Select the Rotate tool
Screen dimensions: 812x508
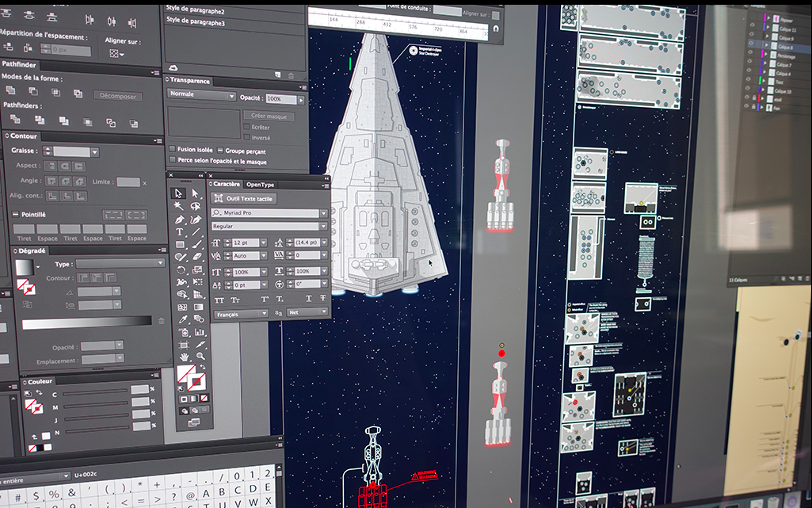point(180,269)
